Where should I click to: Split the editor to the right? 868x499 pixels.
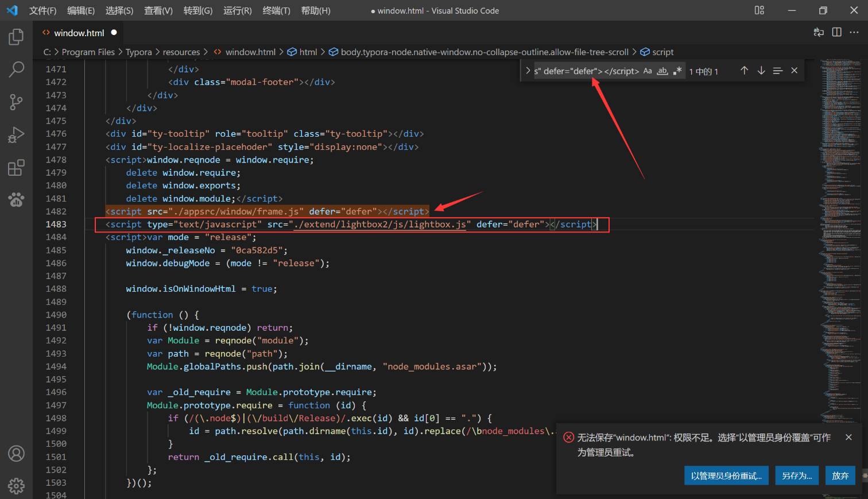click(837, 32)
